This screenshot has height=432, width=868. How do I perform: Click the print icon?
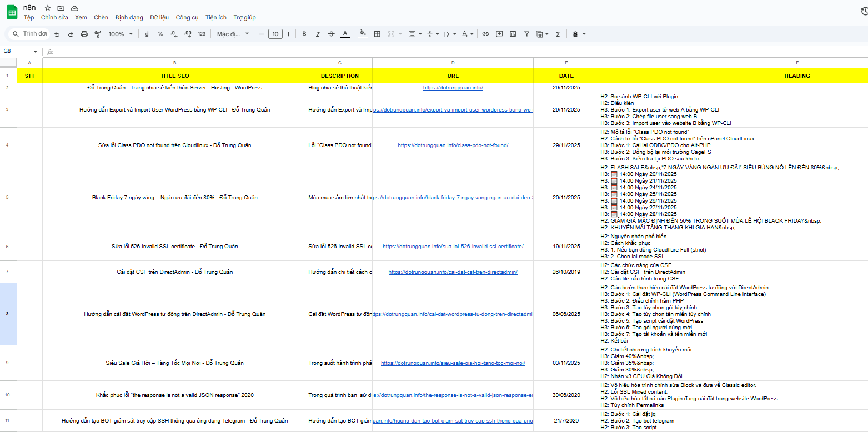[84, 34]
